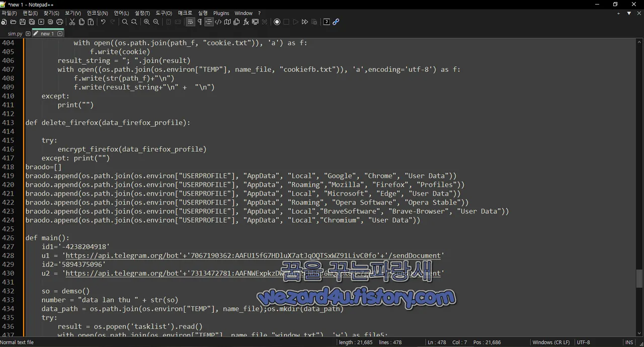644x347 pixels.
Task: Open the 보기(V) menu
Action: [x=73, y=13]
